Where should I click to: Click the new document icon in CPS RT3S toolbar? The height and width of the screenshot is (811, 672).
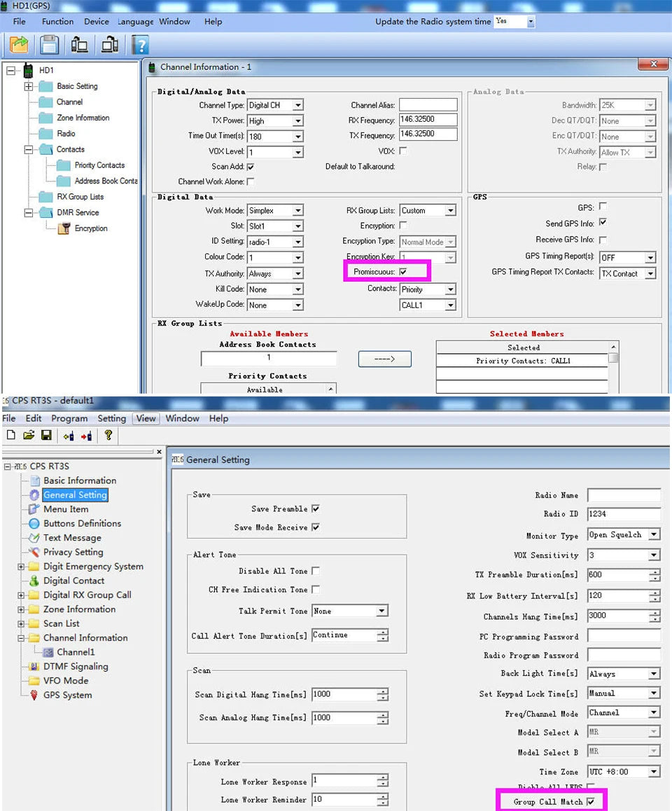(10, 436)
